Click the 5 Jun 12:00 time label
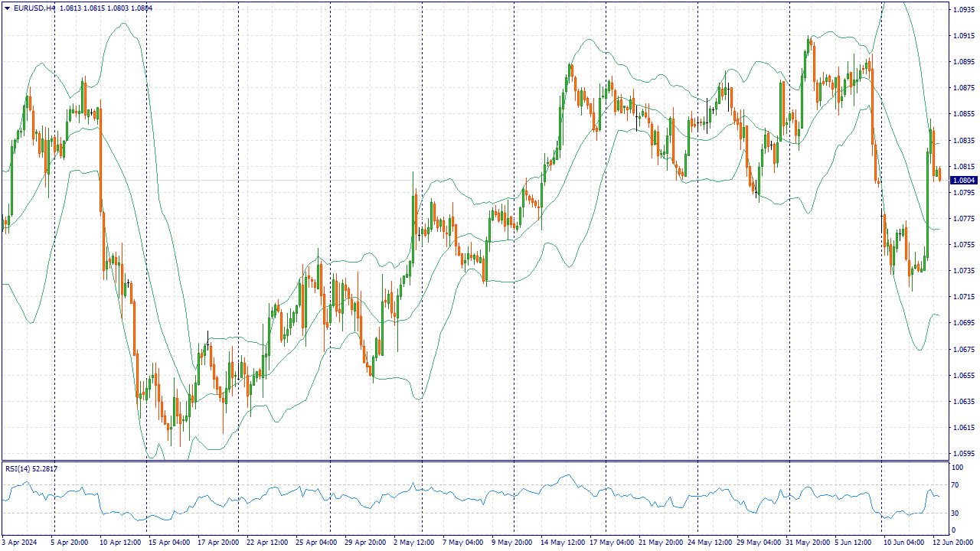This screenshot has height=551, width=980. pyautogui.click(x=853, y=543)
